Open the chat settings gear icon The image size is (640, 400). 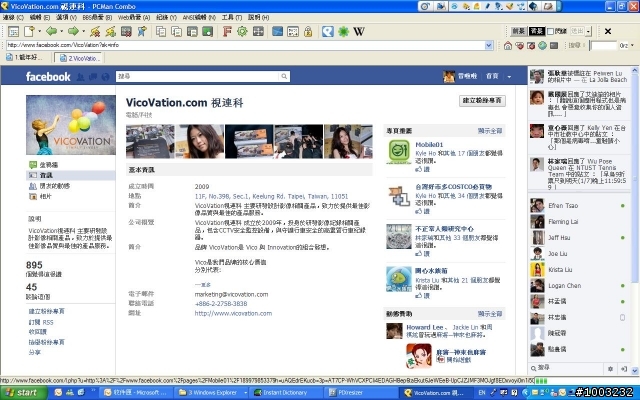click(x=610, y=368)
